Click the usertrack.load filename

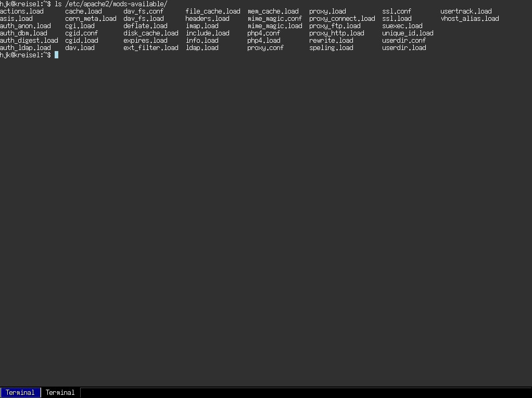coord(466,11)
